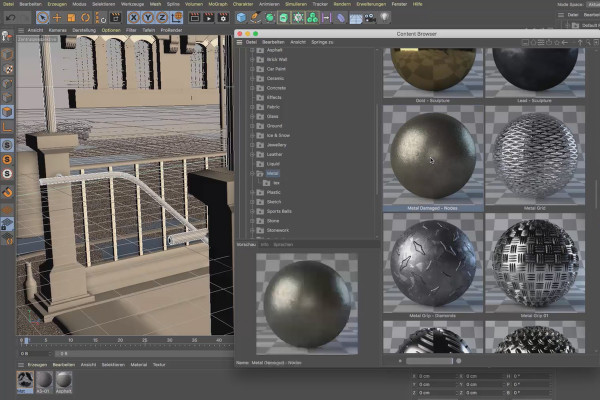Select the Gold - Sculpture material thumbnail
Viewport: 600px width, 400px height.
[x=433, y=75]
